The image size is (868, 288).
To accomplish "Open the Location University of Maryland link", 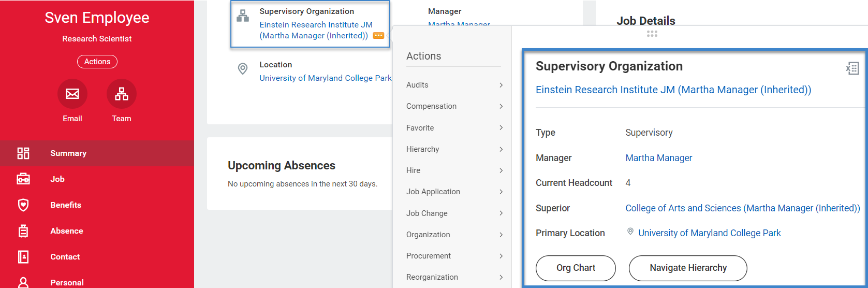I will [326, 78].
